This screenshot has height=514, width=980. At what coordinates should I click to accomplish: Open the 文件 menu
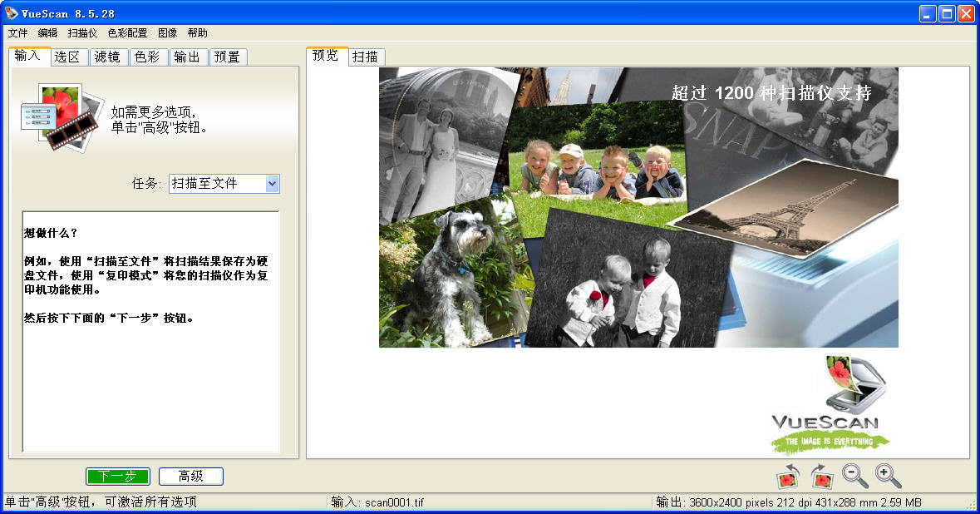(17, 33)
